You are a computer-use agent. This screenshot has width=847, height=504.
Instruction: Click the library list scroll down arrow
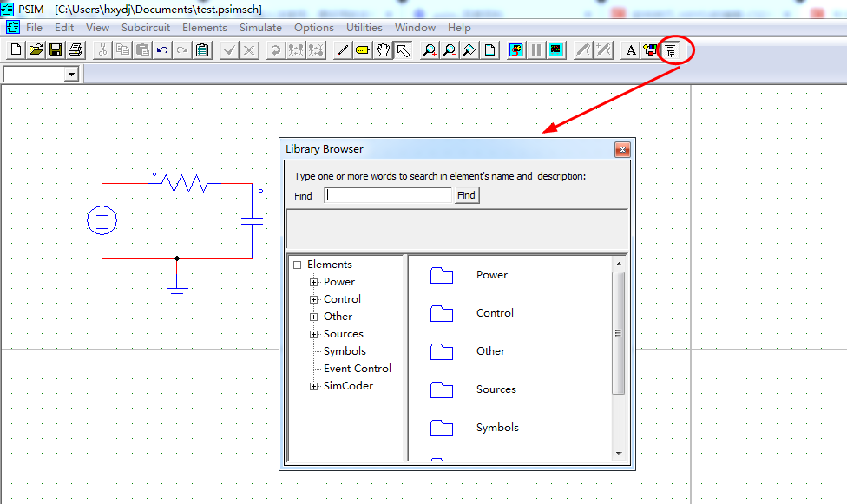(x=619, y=454)
